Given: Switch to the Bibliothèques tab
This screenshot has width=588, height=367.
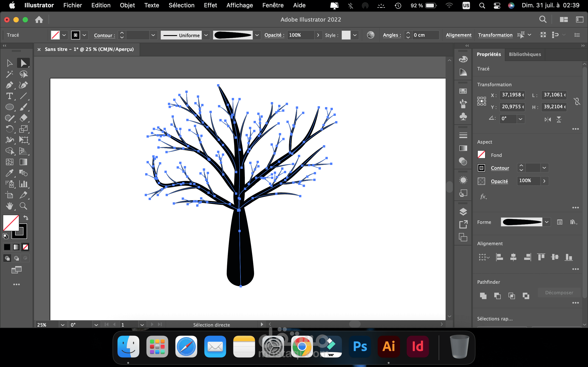Looking at the screenshot, I should (x=525, y=54).
